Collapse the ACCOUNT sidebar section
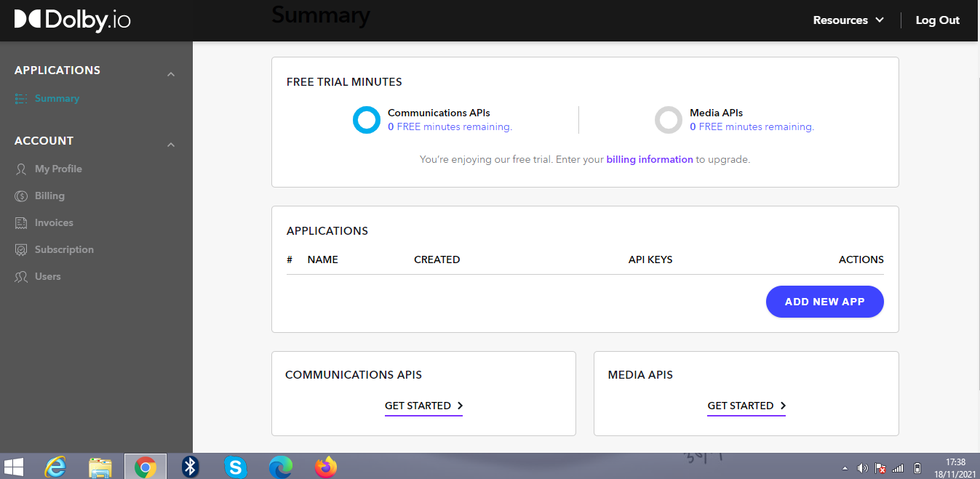The height and width of the screenshot is (479, 980). pos(171,145)
